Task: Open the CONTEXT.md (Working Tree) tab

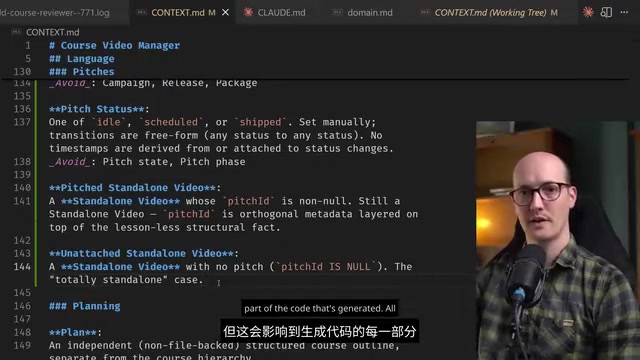Action: 490,13
